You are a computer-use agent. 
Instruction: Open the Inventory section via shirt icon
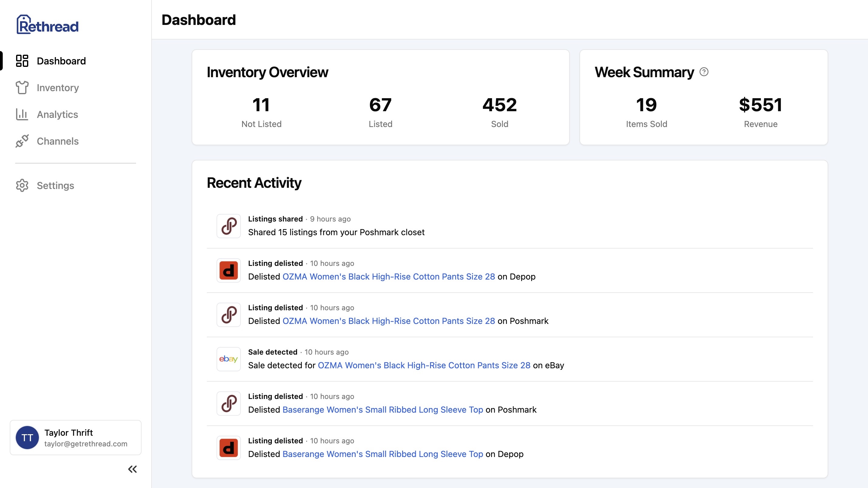point(22,88)
